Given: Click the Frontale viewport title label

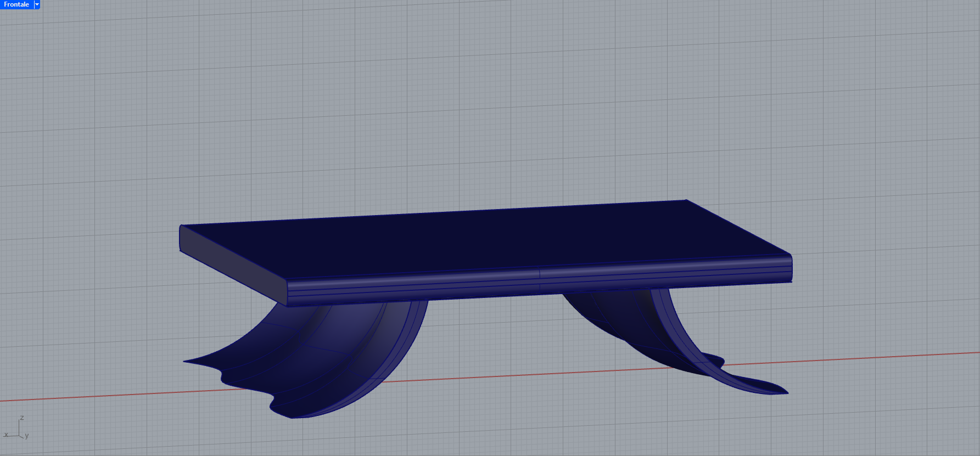Looking at the screenshot, I should click(x=16, y=4).
